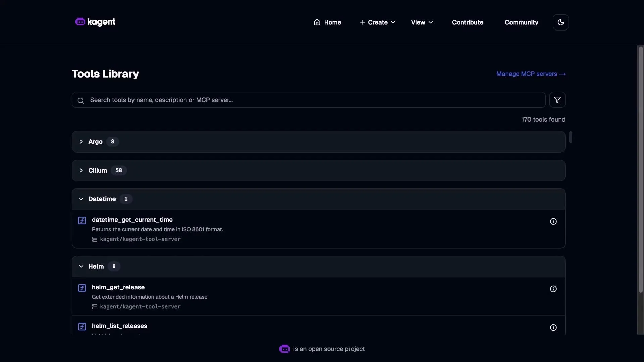Open info for helm_get_release
The height and width of the screenshot is (362, 644).
[x=553, y=289]
